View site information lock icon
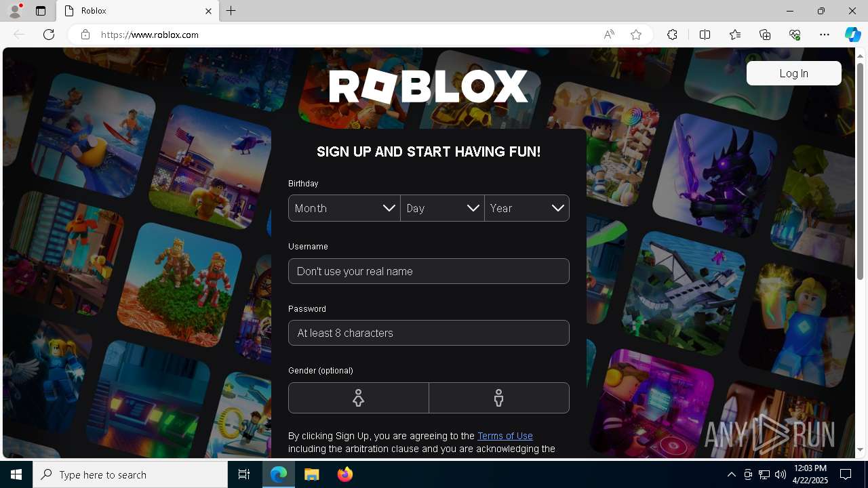 click(x=85, y=35)
